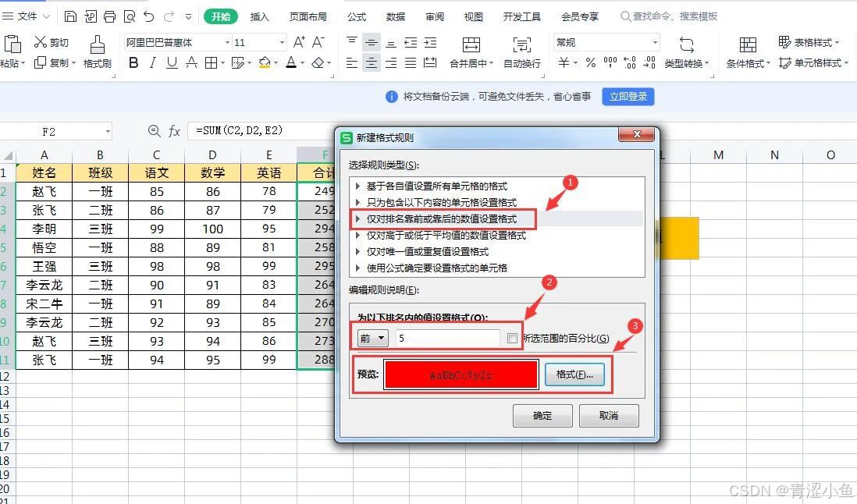Switch to the 开发工具 ribbon tab
Viewport: 857px width, 504px height.
point(522,17)
